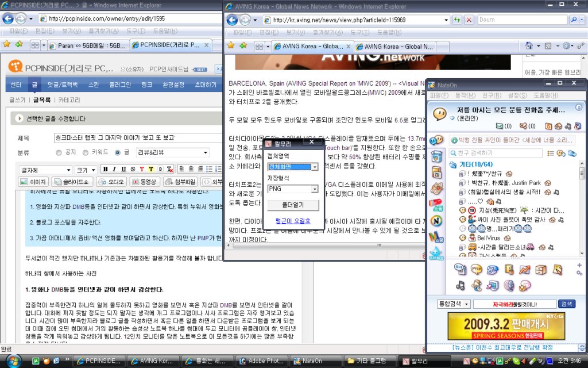Toggle strikethrough in the PCPINSIDE editor toolbar
Screen dimensions: 588x368
coord(133,170)
